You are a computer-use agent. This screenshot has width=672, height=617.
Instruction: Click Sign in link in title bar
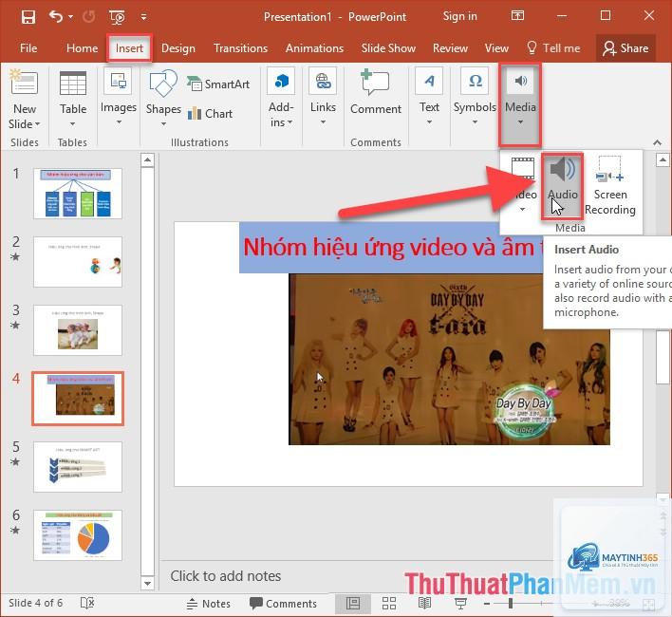(459, 16)
